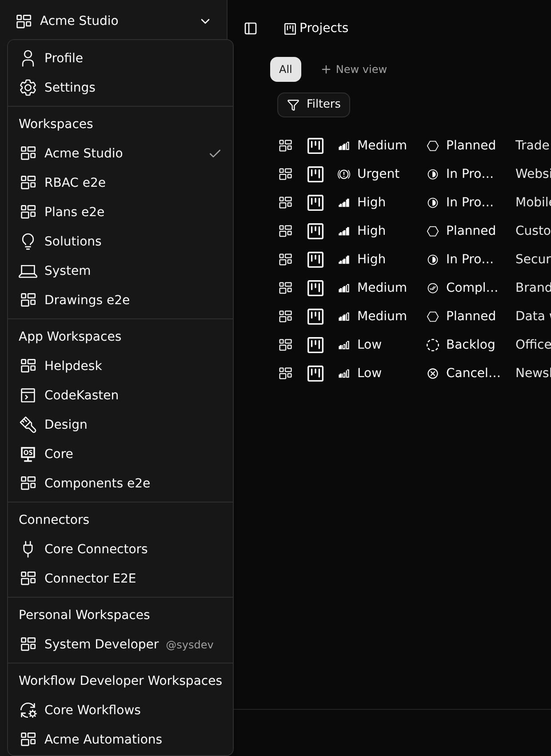Click the Projects board icon in header
The image size is (551, 756).
[290, 29]
